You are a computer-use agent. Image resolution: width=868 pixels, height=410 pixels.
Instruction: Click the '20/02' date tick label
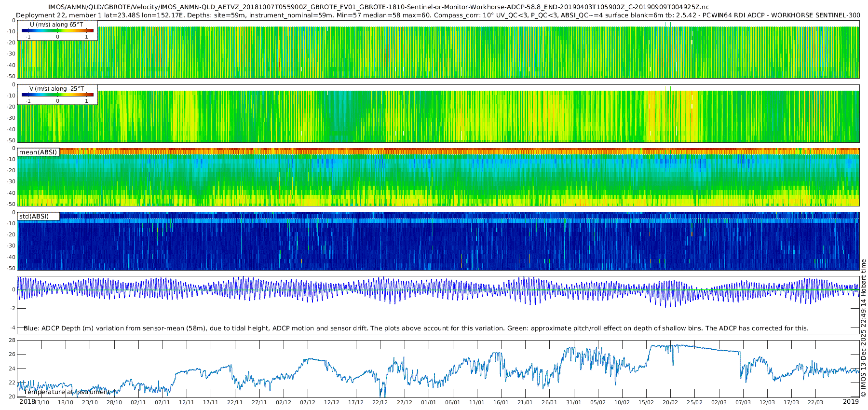pos(670,402)
